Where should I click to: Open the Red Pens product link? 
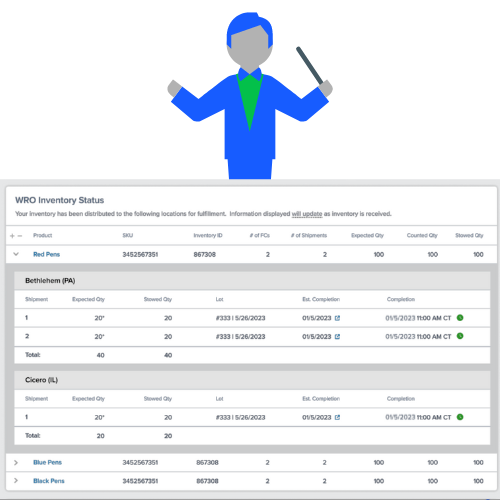(x=46, y=254)
